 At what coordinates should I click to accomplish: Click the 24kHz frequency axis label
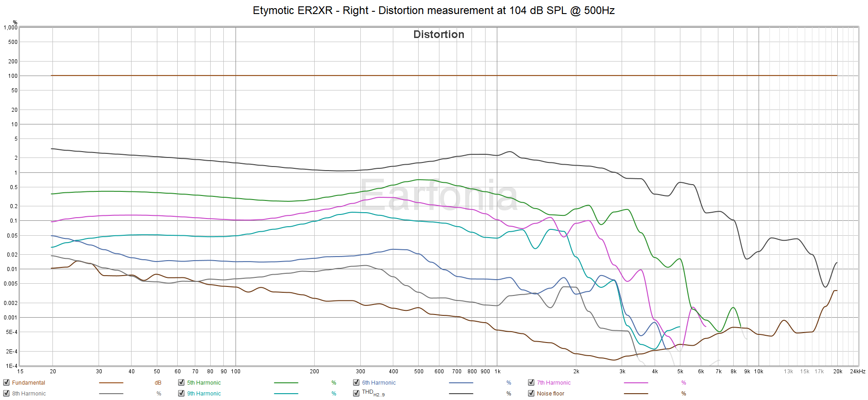click(x=858, y=371)
